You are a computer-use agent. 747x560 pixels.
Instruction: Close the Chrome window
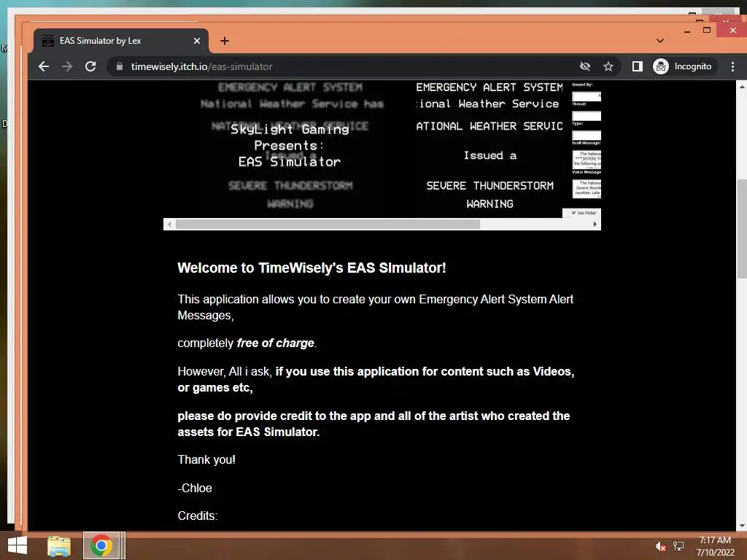click(x=732, y=31)
